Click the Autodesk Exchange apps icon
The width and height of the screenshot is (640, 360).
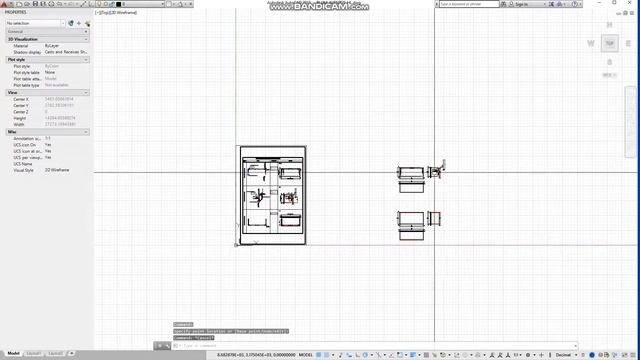coord(552,4)
